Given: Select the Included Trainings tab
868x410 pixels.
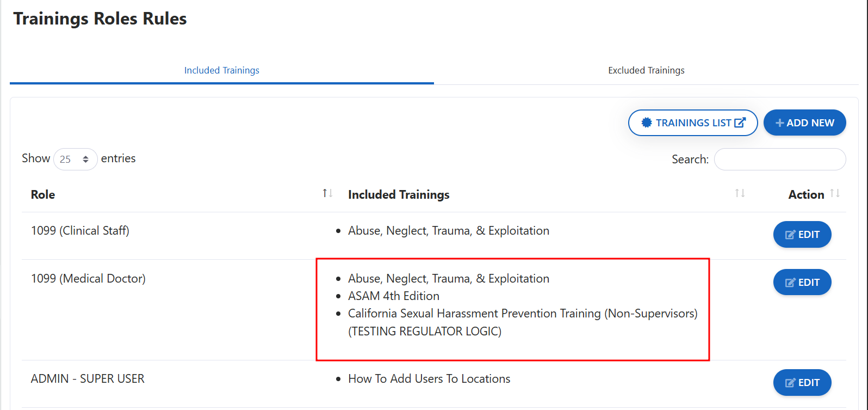Looking at the screenshot, I should click(x=221, y=70).
